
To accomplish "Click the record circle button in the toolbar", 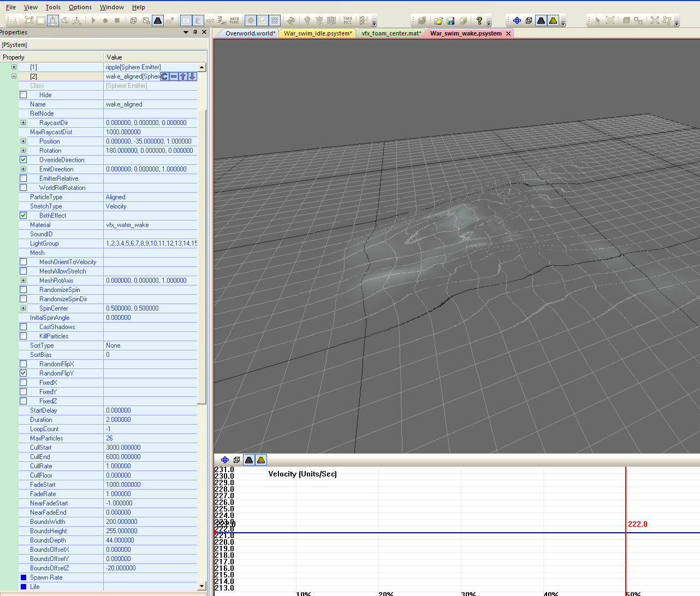I will coord(105,20).
